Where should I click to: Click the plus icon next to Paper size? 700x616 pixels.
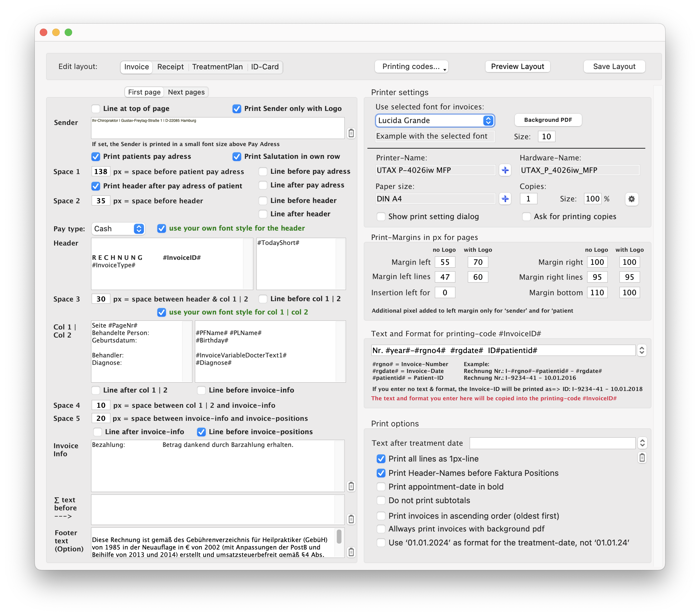point(505,199)
